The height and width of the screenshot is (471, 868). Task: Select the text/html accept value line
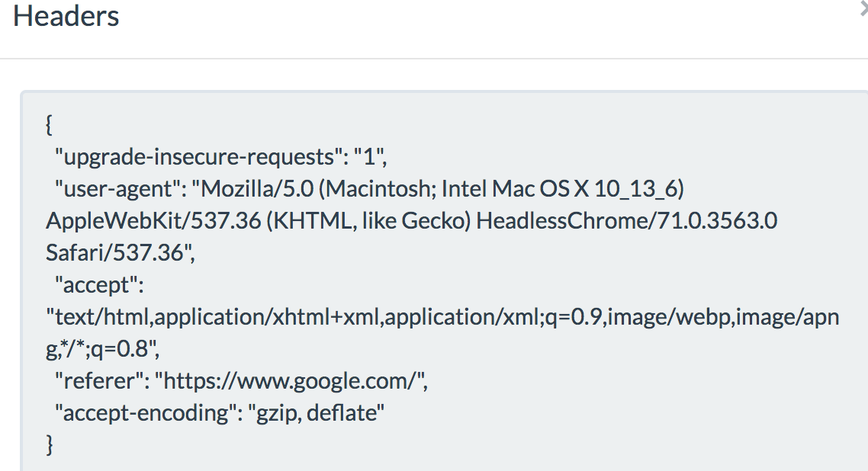pyautogui.click(x=305, y=316)
